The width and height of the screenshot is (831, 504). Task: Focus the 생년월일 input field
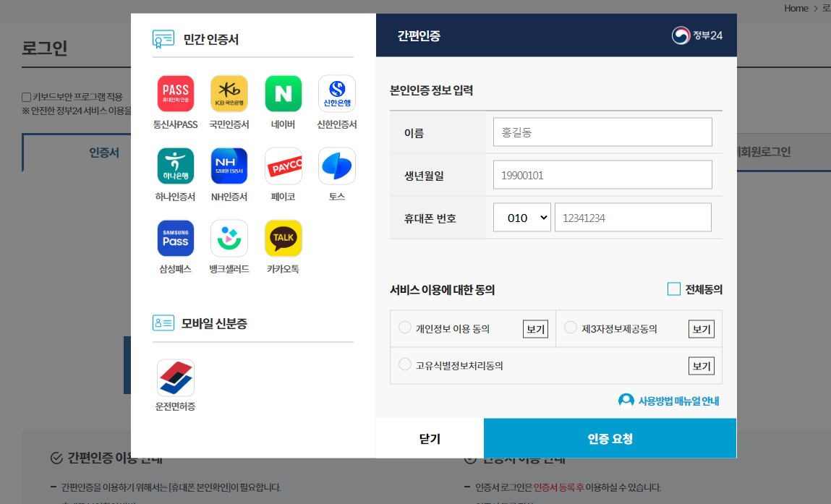[602, 174]
